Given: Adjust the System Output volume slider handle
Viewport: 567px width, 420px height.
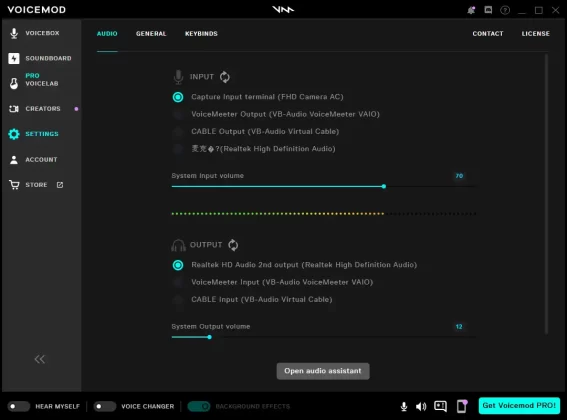Looking at the screenshot, I should click(x=209, y=337).
